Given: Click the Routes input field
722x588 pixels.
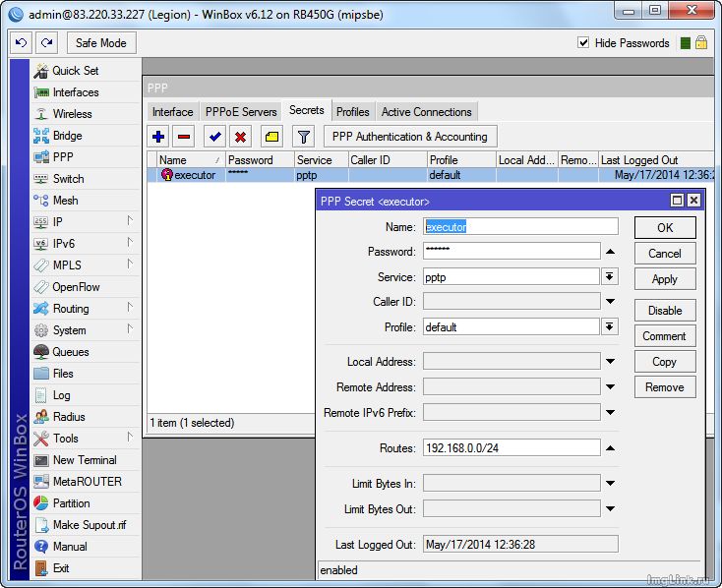Looking at the screenshot, I should [x=511, y=447].
